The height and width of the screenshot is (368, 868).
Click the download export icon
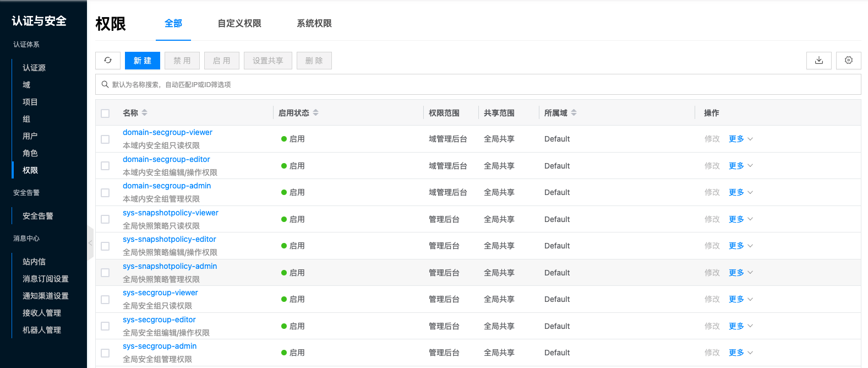click(818, 61)
